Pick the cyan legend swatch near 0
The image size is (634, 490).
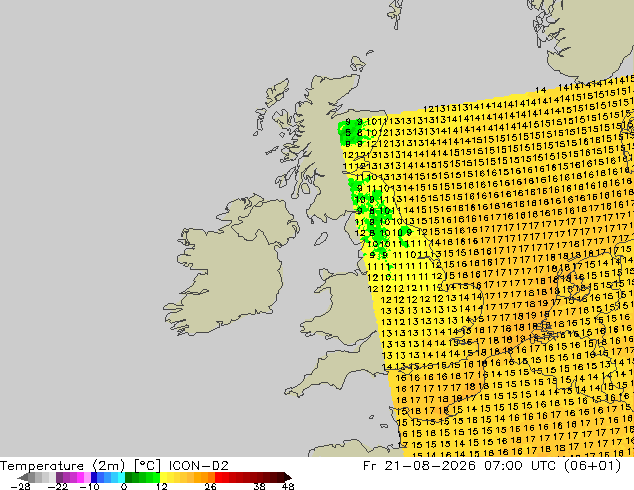click(x=121, y=477)
